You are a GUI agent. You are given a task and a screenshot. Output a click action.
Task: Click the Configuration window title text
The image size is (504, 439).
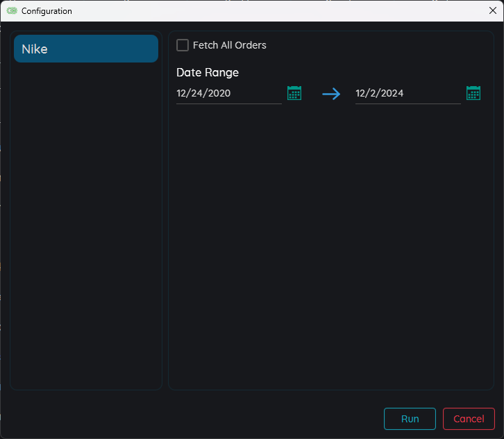pyautogui.click(x=47, y=11)
